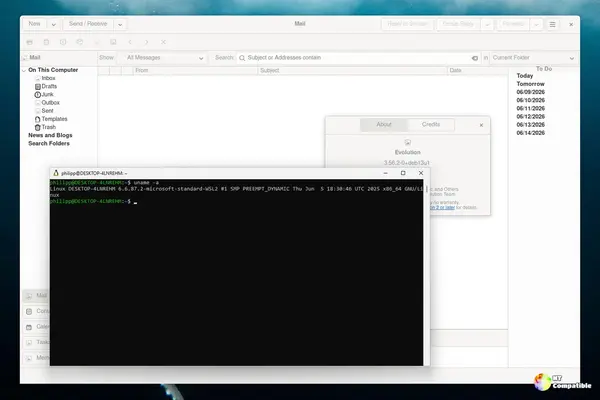Open the Group Reply dropdown arrow
The height and width of the screenshot is (400, 600).
(488, 24)
